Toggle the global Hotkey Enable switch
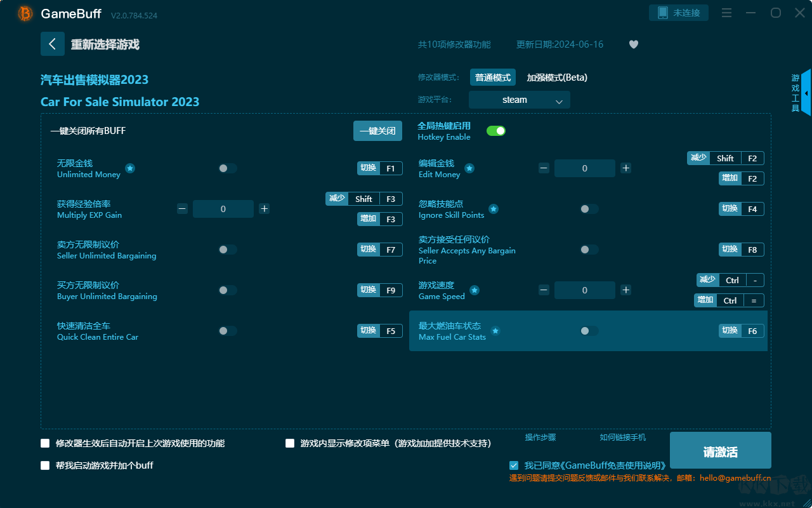Image resolution: width=812 pixels, height=508 pixels. (496, 131)
